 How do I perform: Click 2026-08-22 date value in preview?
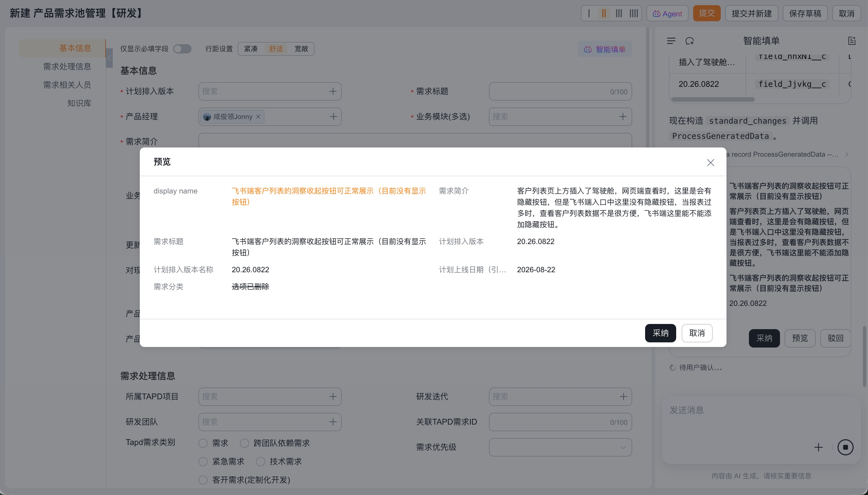pyautogui.click(x=536, y=270)
